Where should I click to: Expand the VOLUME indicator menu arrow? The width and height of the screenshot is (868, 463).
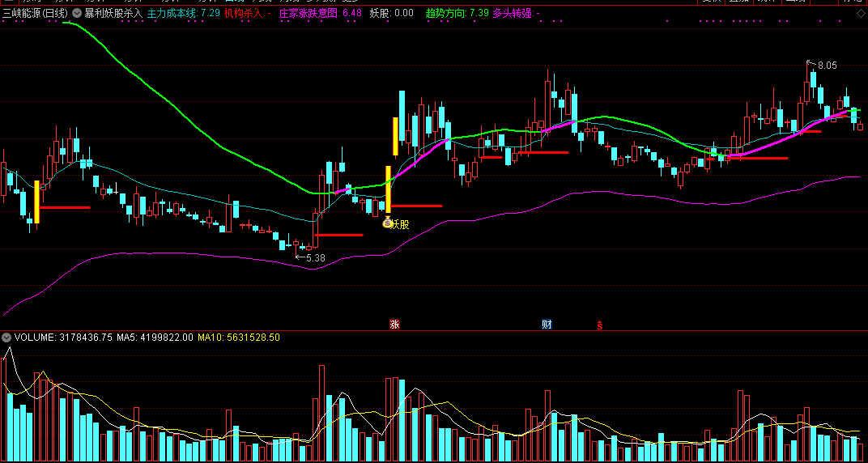[x=6, y=337]
